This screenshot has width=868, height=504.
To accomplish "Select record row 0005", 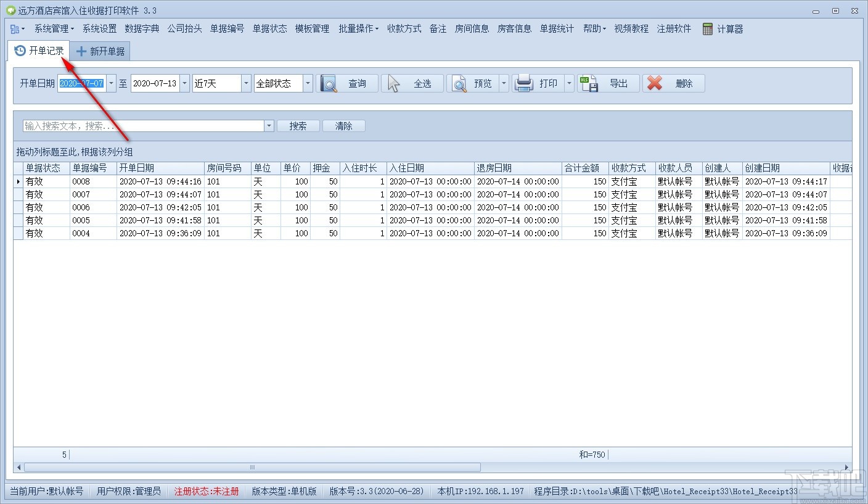I will 433,220.
